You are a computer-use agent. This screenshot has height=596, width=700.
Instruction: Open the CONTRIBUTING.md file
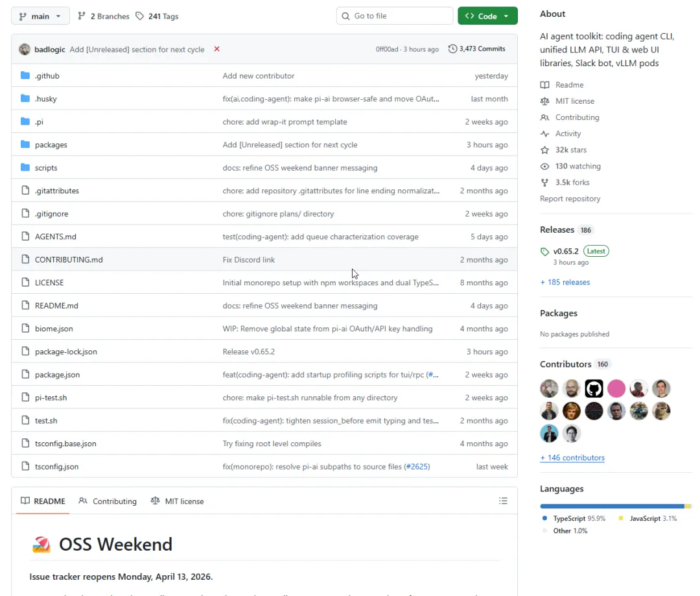tap(69, 259)
